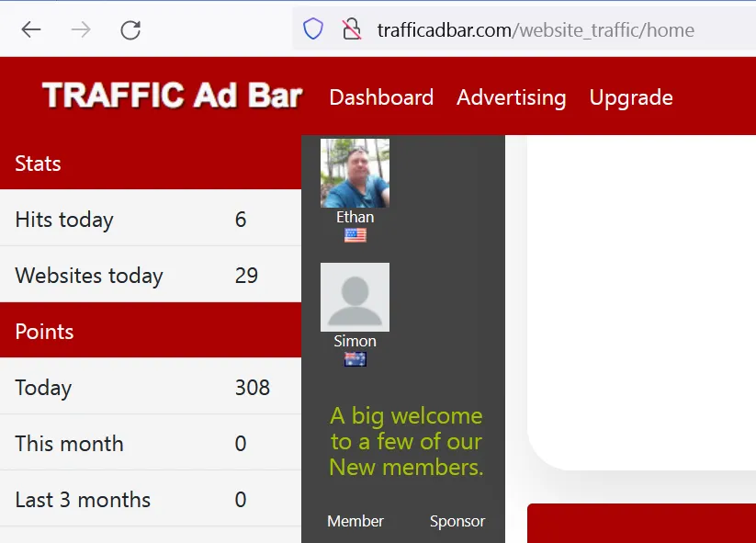The image size is (756, 543).
Task: Click the big welcome new members text
Action: pyautogui.click(x=406, y=442)
